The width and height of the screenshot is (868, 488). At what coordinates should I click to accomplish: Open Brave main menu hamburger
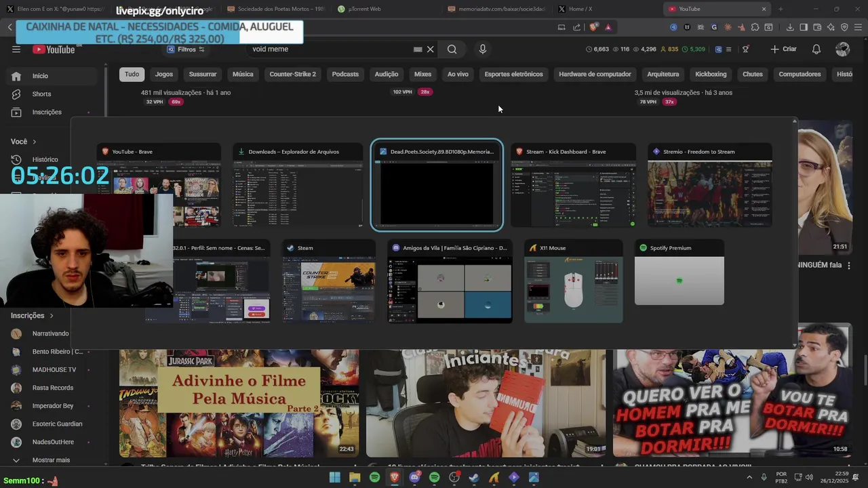pos(858,27)
